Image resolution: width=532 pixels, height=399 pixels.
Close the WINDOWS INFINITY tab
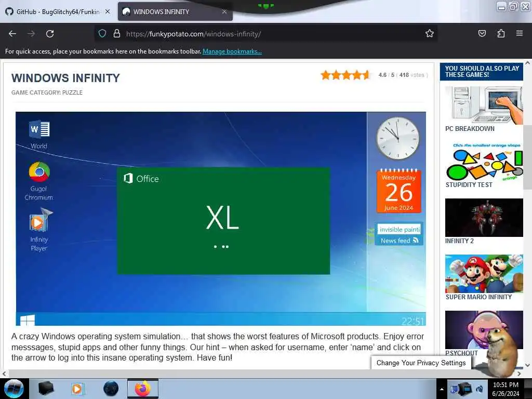pyautogui.click(x=224, y=11)
